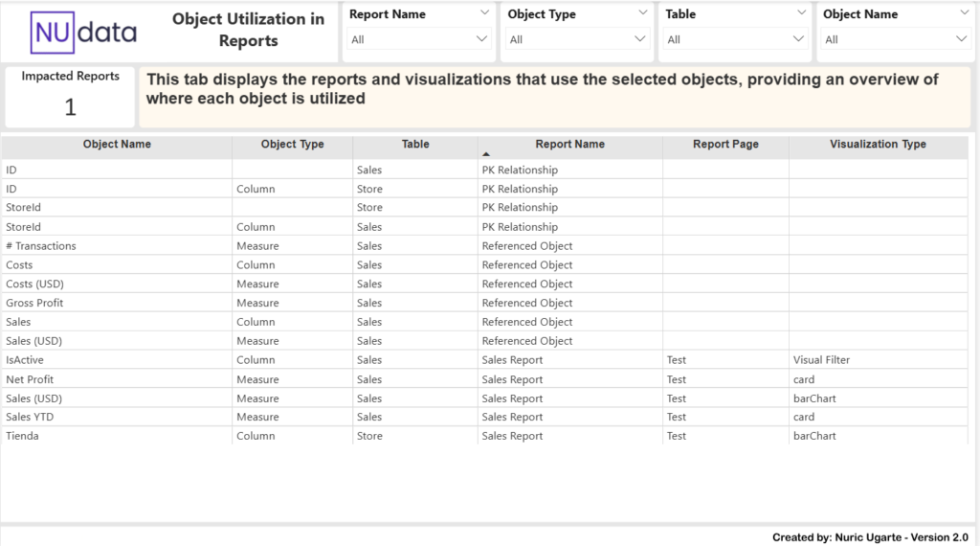Click the chevron beside the Object Name slicer title

pyautogui.click(x=961, y=13)
